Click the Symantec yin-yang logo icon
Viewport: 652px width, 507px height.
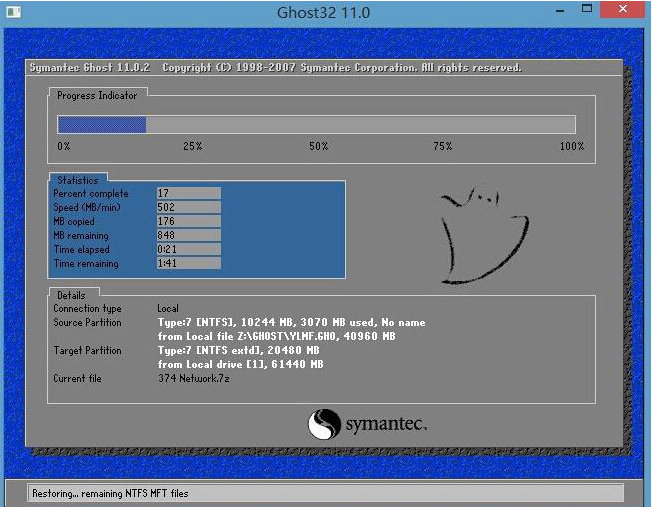tap(324, 424)
